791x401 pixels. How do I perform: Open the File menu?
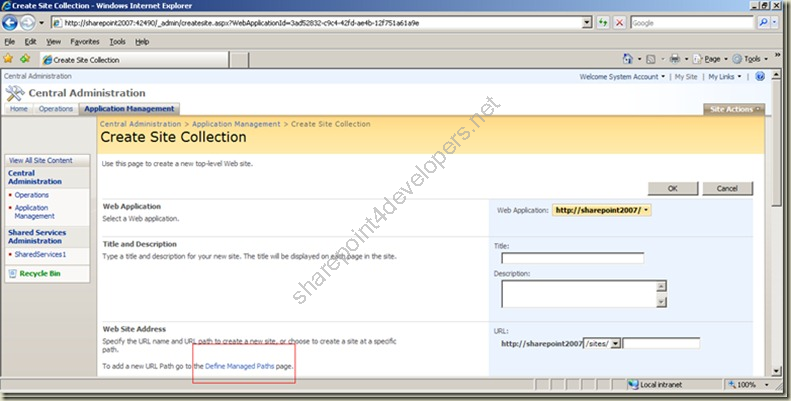pyautogui.click(x=10, y=42)
